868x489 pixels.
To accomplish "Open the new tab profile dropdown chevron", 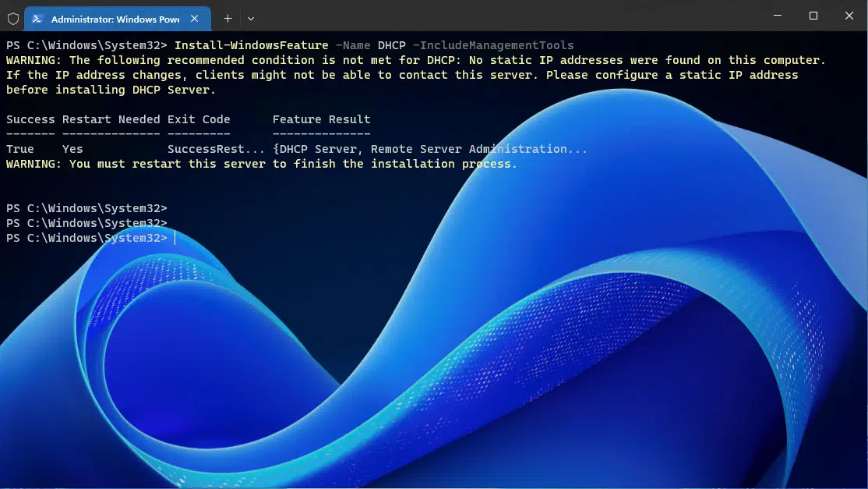I will point(249,18).
